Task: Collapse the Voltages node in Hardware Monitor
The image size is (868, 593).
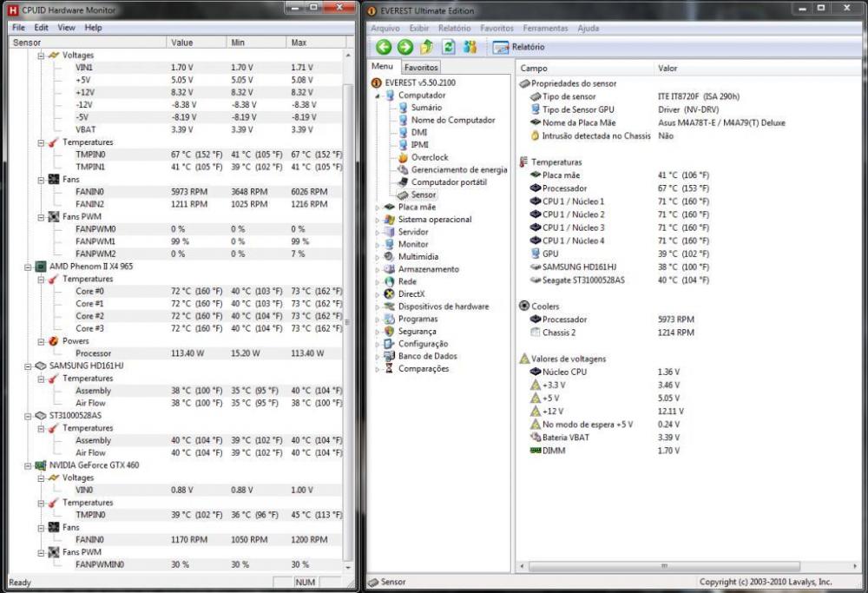Action: coord(40,55)
